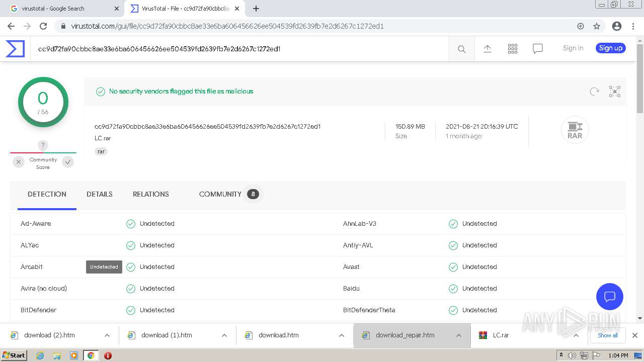
Task: Click the zoom indicator icon in address bar
Action: coord(581,26)
